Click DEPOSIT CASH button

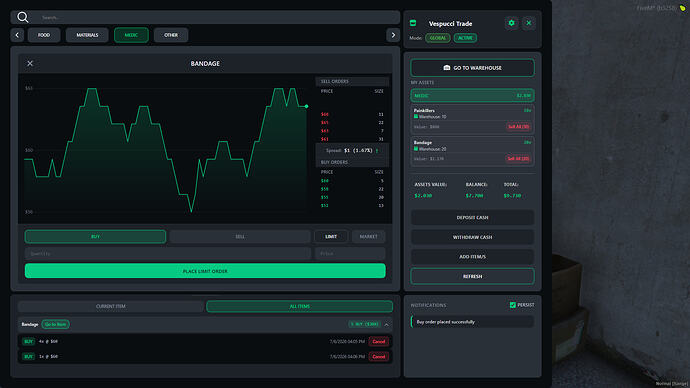point(472,217)
